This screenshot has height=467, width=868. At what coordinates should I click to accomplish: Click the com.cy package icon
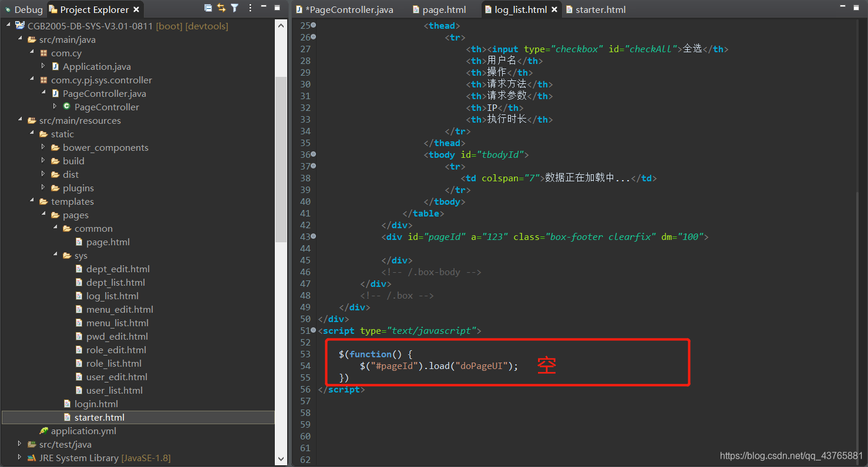pyautogui.click(x=43, y=53)
